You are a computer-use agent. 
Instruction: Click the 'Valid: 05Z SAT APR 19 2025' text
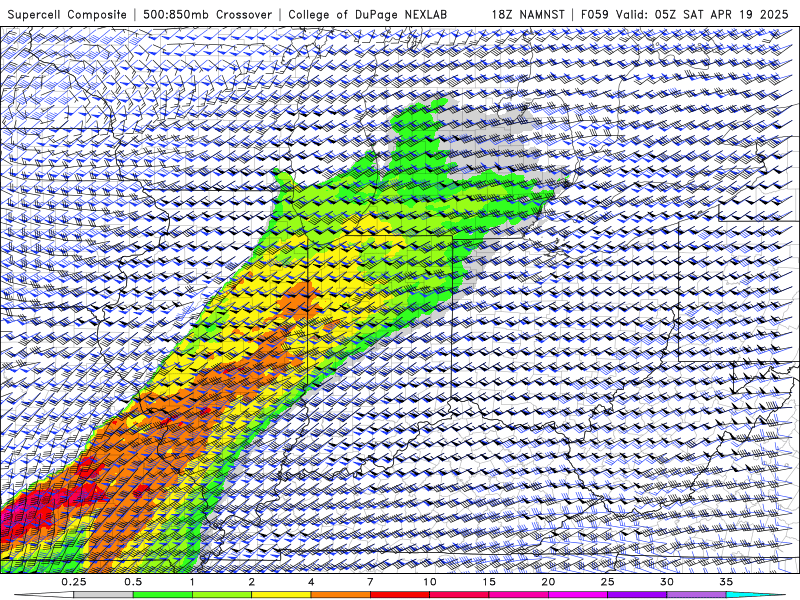(703, 14)
